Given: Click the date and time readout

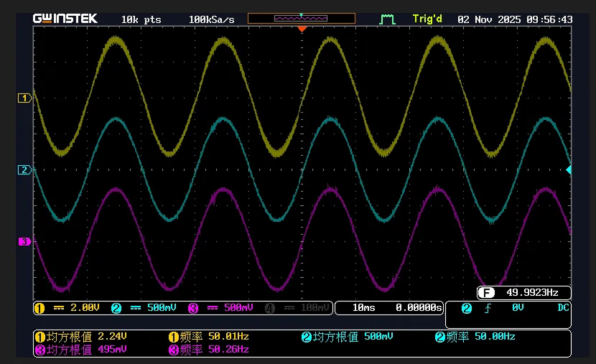Looking at the screenshot, I should click(515, 19).
